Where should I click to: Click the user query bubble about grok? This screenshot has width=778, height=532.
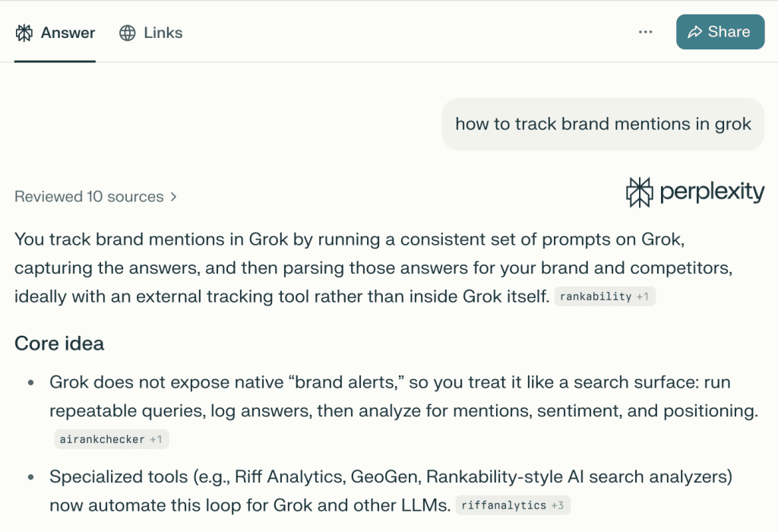(x=602, y=124)
